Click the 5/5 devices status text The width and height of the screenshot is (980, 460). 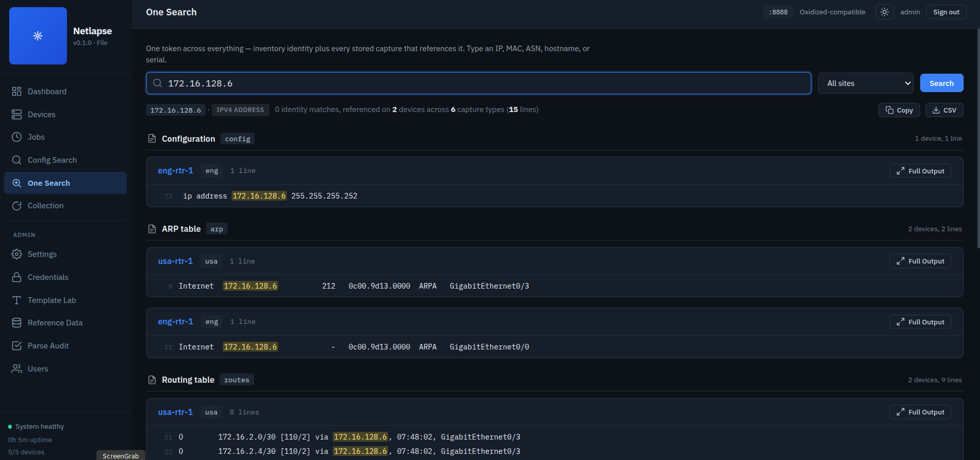26,452
